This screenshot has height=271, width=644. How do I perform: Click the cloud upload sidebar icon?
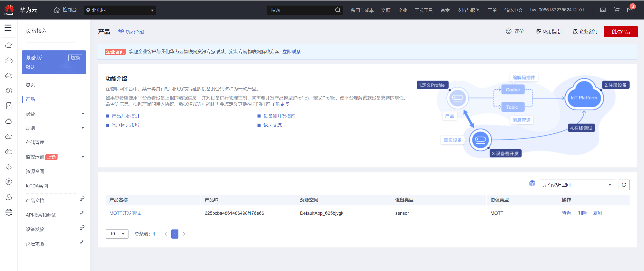9,136
